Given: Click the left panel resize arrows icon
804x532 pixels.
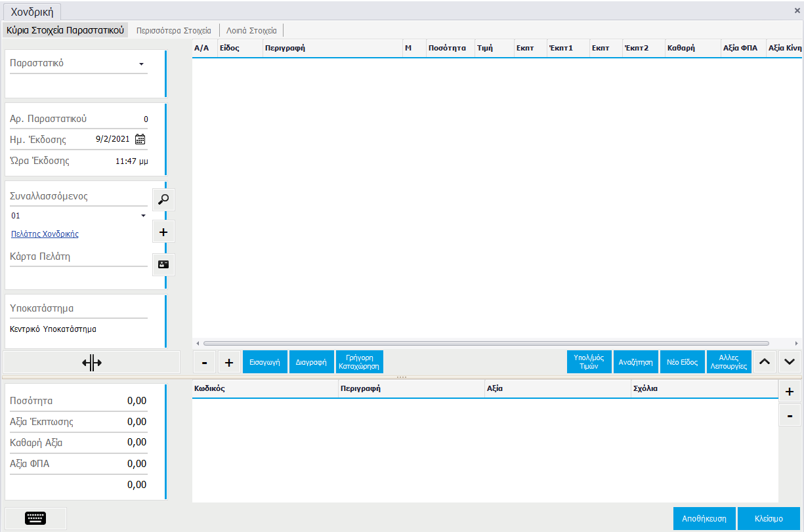Looking at the screenshot, I should [x=92, y=363].
